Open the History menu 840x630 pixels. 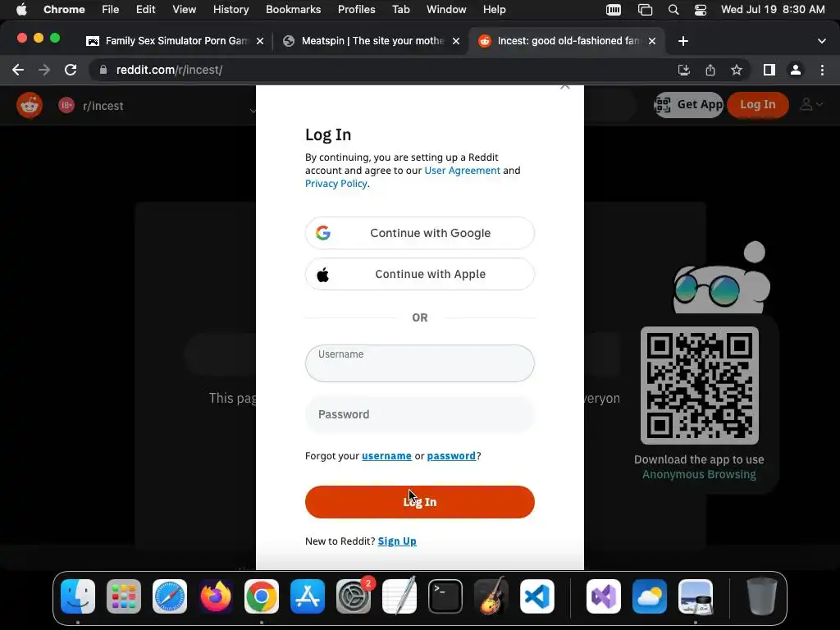[x=231, y=10]
